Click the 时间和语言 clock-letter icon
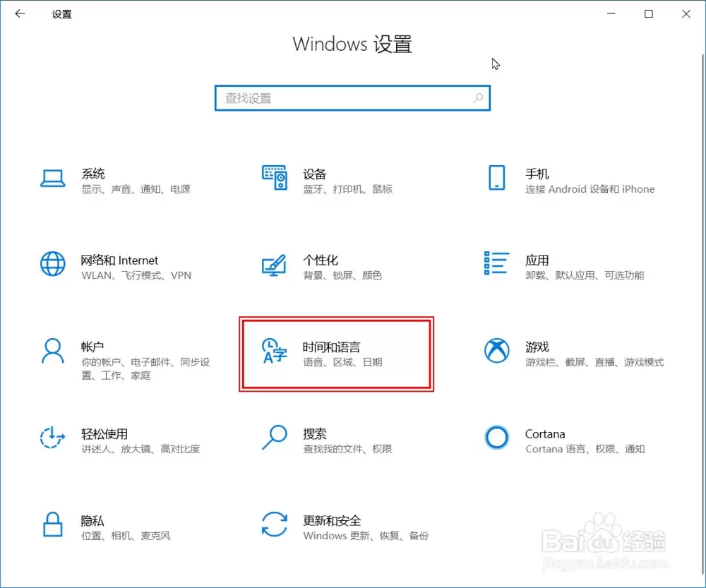This screenshot has width=706, height=588. (x=274, y=351)
